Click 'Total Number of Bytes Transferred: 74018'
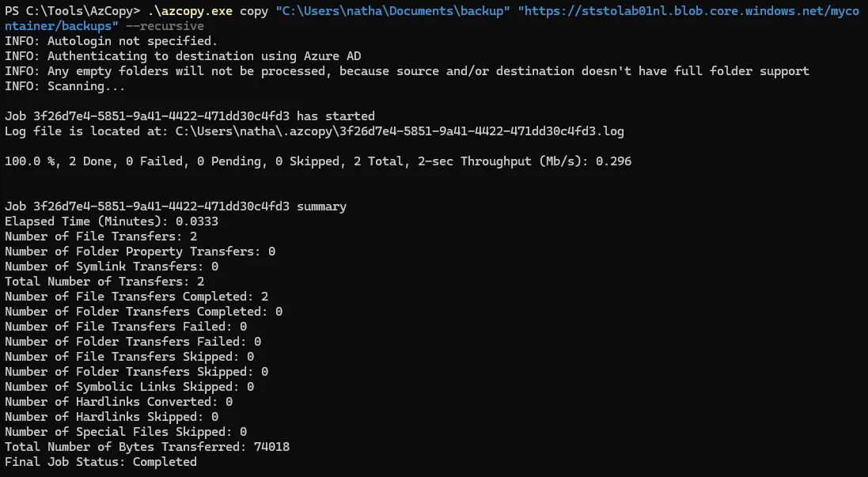The width and height of the screenshot is (868, 477). (147, 447)
